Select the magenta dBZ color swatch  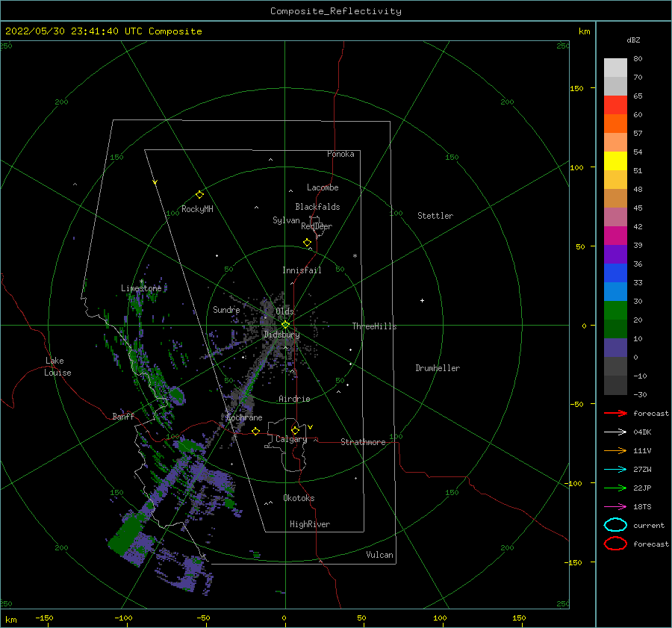[x=615, y=236]
